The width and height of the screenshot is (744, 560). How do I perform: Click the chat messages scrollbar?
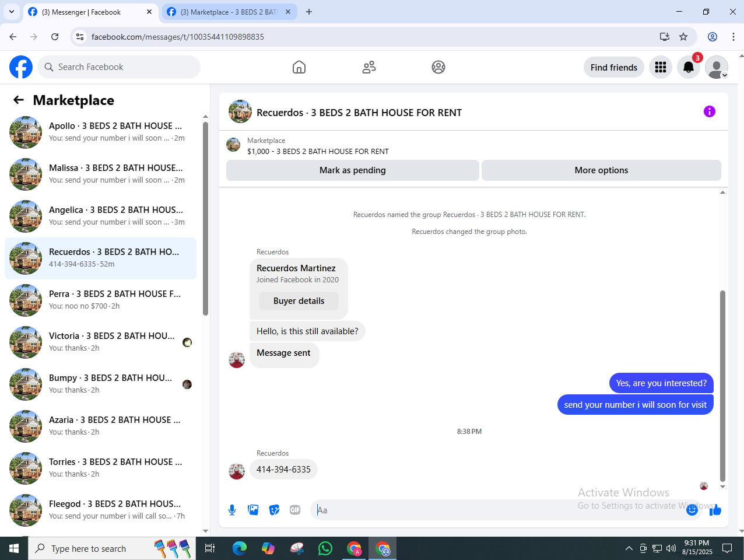[722, 385]
